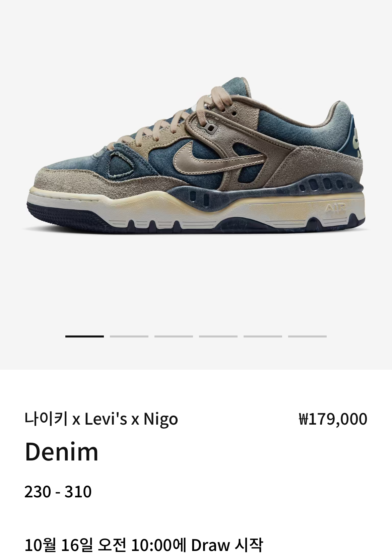This screenshot has height=557, width=392.
Task: Jump to the third image indicator bar
Action: (x=174, y=336)
